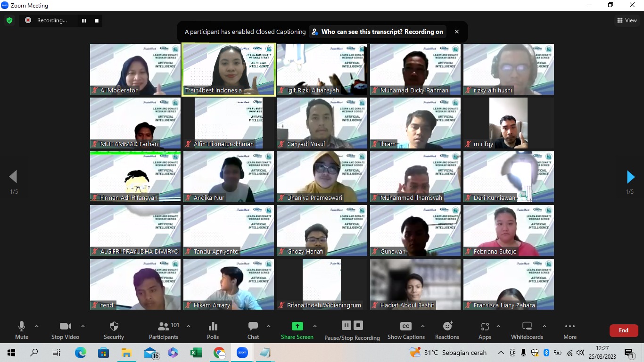
Task: Expand Share Screen options arrow
Action: [x=315, y=326]
